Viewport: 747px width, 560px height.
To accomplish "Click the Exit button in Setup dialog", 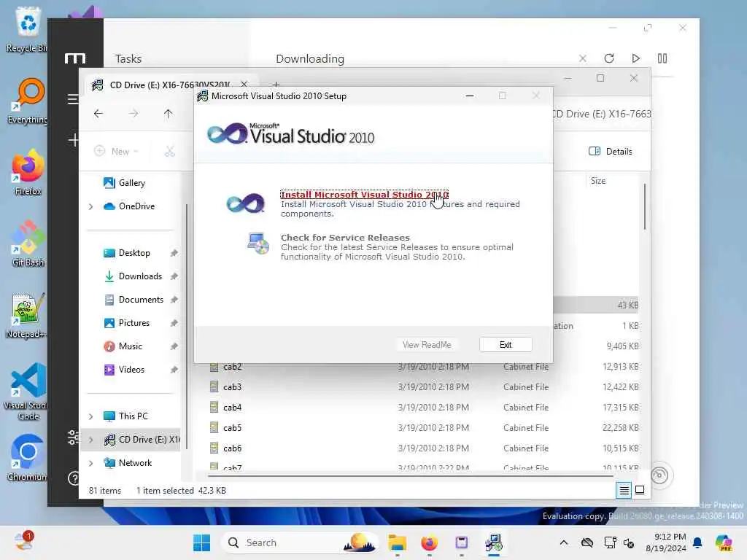I will tap(506, 344).
